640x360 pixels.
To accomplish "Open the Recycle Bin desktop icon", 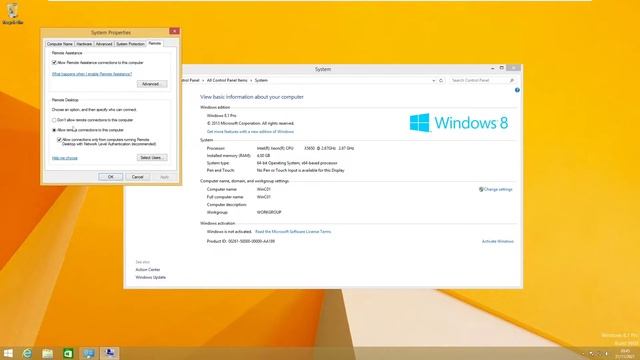I will [x=13, y=13].
